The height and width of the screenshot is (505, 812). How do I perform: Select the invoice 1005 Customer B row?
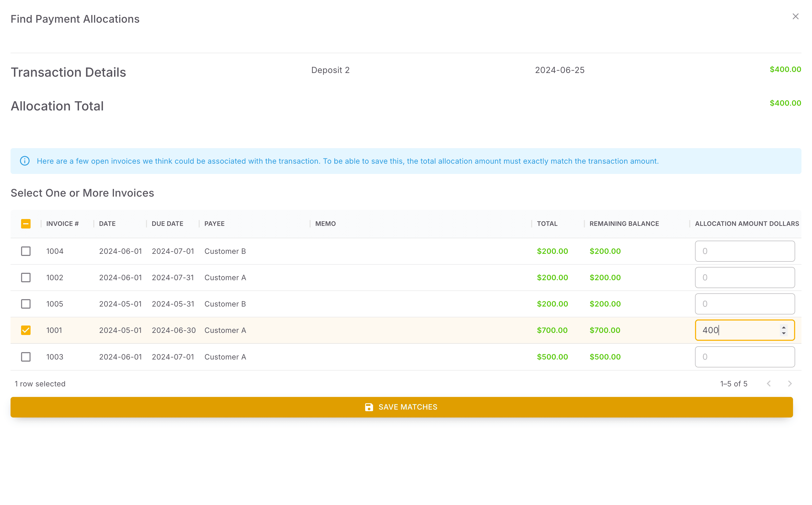(225, 304)
